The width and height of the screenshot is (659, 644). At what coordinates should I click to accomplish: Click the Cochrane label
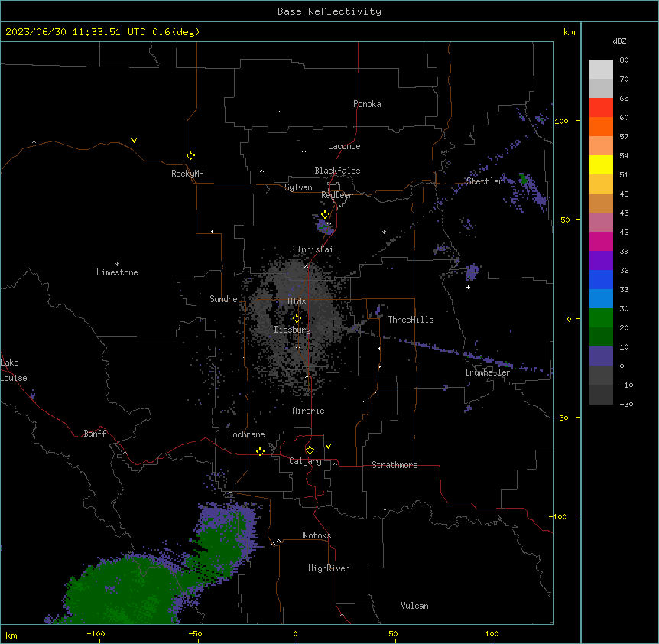coord(246,434)
